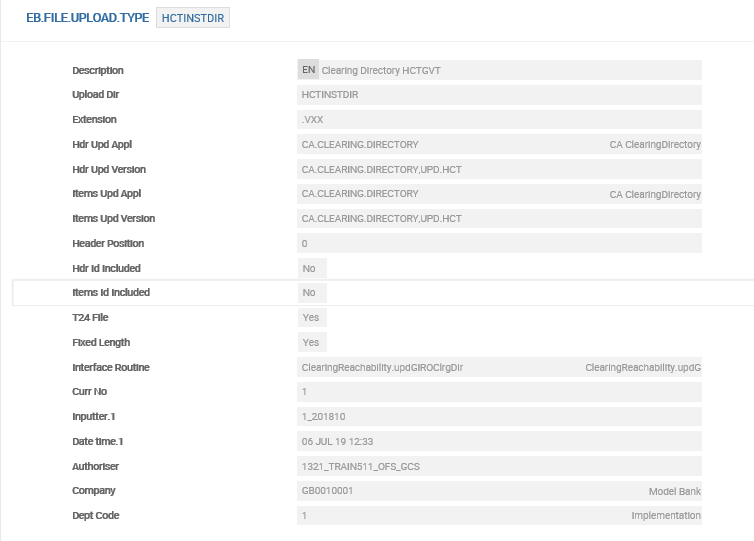Click the Items Upd Version value field
754x541 pixels.
tap(499, 219)
